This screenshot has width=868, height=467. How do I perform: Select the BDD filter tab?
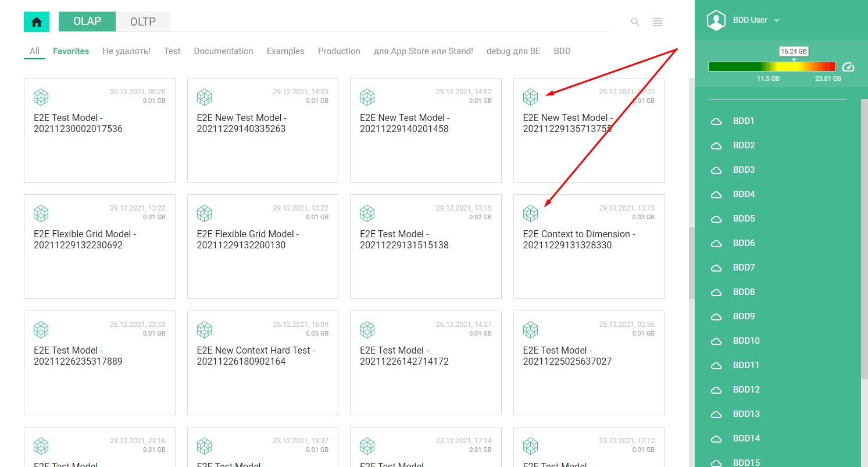(x=562, y=51)
